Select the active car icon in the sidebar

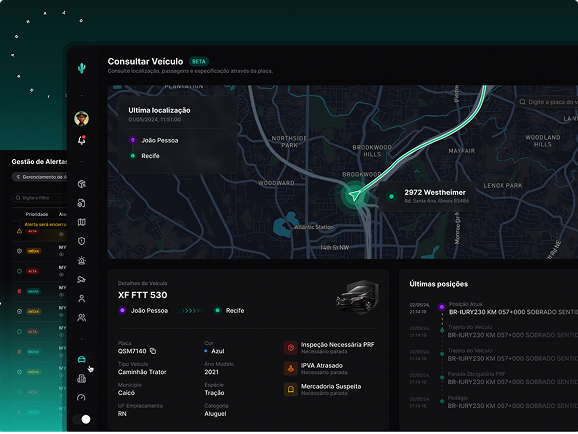pyautogui.click(x=82, y=359)
